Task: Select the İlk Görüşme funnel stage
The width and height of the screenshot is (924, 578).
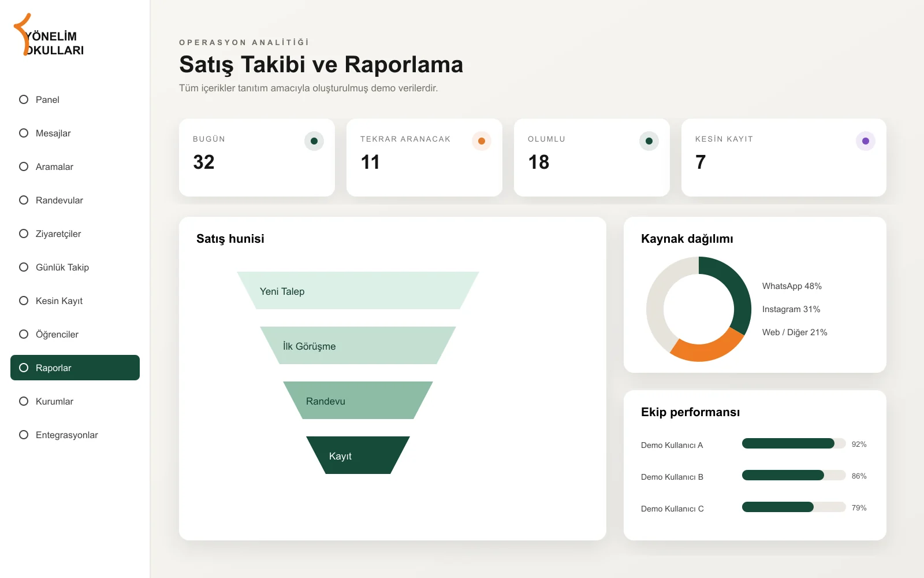Action: (358, 346)
